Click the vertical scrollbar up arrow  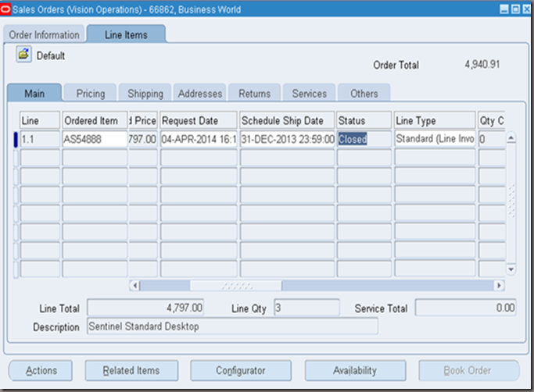click(x=511, y=137)
